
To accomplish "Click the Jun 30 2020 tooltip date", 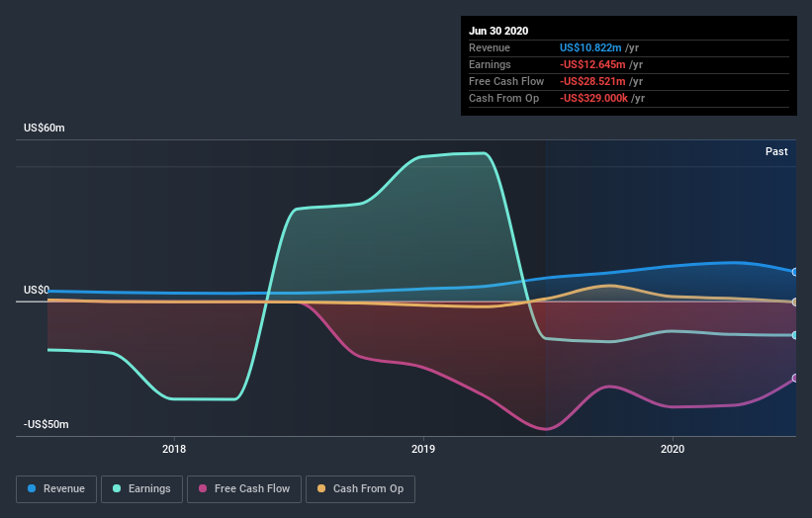I will [498, 31].
